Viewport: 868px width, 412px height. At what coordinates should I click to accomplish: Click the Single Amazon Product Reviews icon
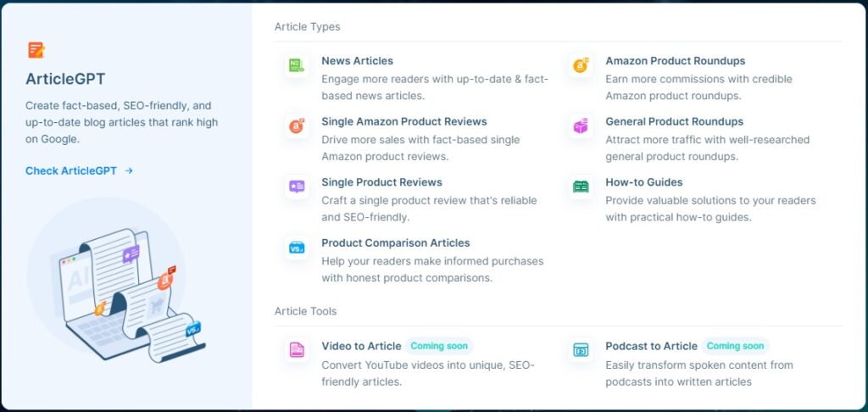click(x=297, y=126)
